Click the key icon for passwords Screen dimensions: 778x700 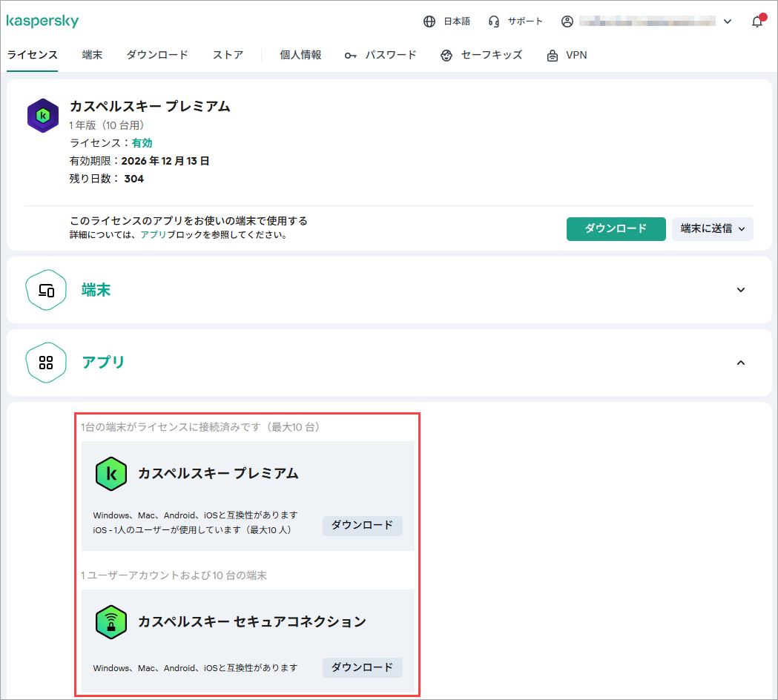[x=350, y=56]
